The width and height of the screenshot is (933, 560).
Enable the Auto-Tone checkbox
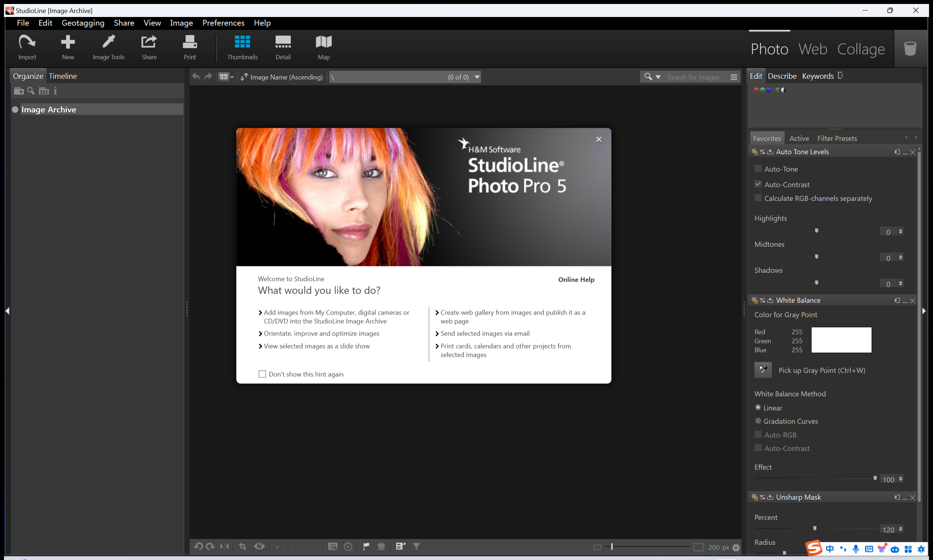pos(757,169)
